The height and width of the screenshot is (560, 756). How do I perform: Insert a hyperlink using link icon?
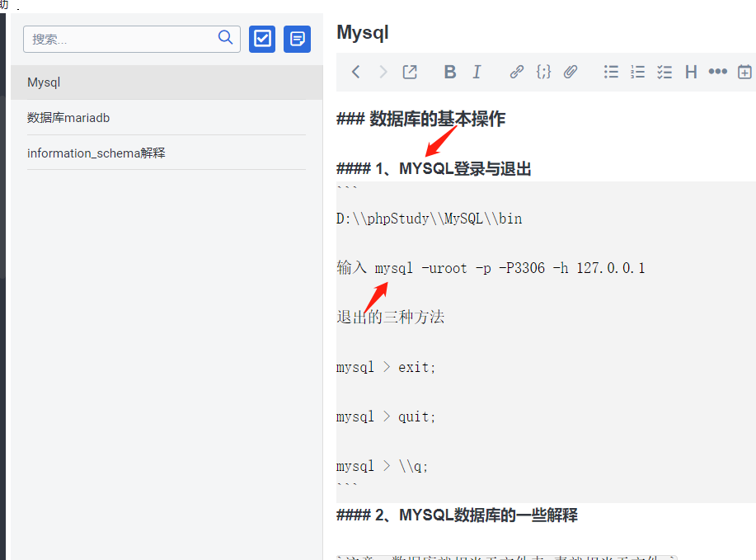coord(517,72)
